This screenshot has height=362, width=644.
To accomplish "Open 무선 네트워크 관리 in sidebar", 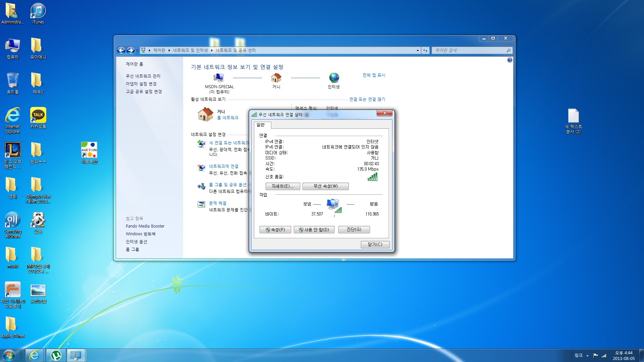I will [x=143, y=76].
